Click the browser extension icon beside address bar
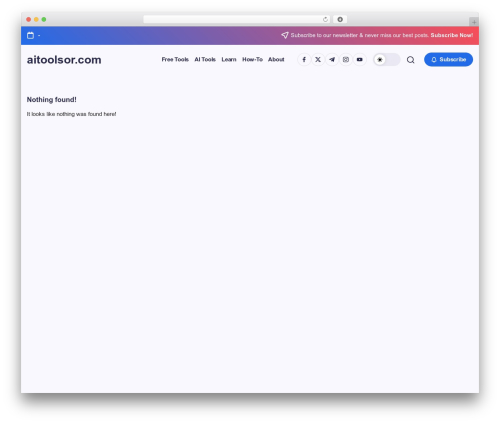The image size is (500, 423). click(x=340, y=19)
